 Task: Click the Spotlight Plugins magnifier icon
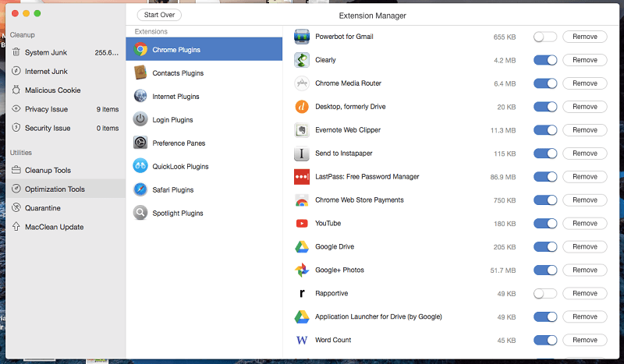pyautogui.click(x=140, y=213)
